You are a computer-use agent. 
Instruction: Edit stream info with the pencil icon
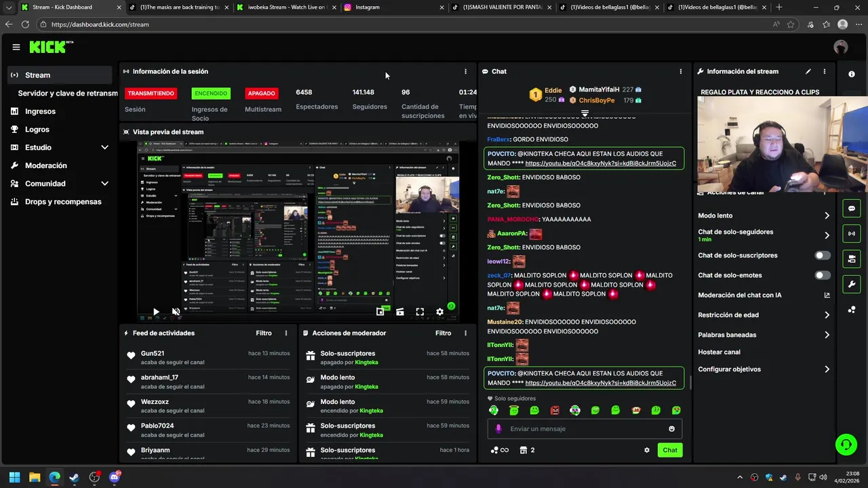(808, 71)
